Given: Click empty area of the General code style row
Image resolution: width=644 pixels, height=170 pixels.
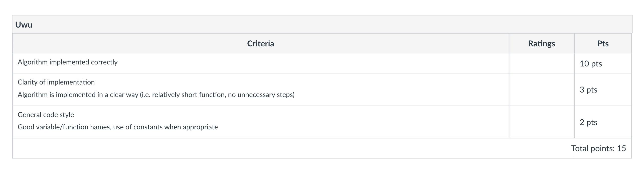Looking at the screenshot, I should 363,122.
